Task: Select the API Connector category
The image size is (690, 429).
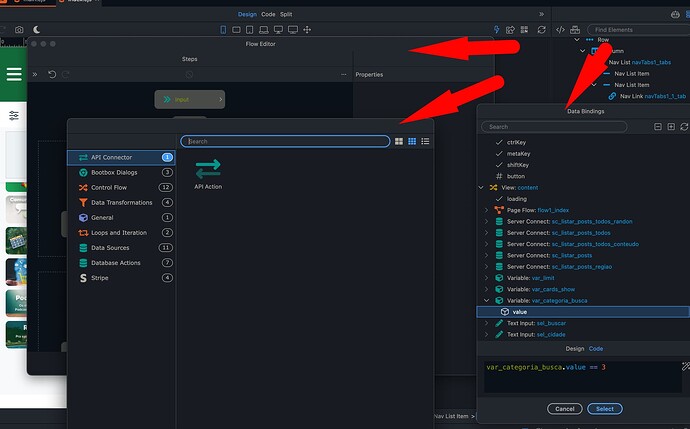Action: coord(121,157)
